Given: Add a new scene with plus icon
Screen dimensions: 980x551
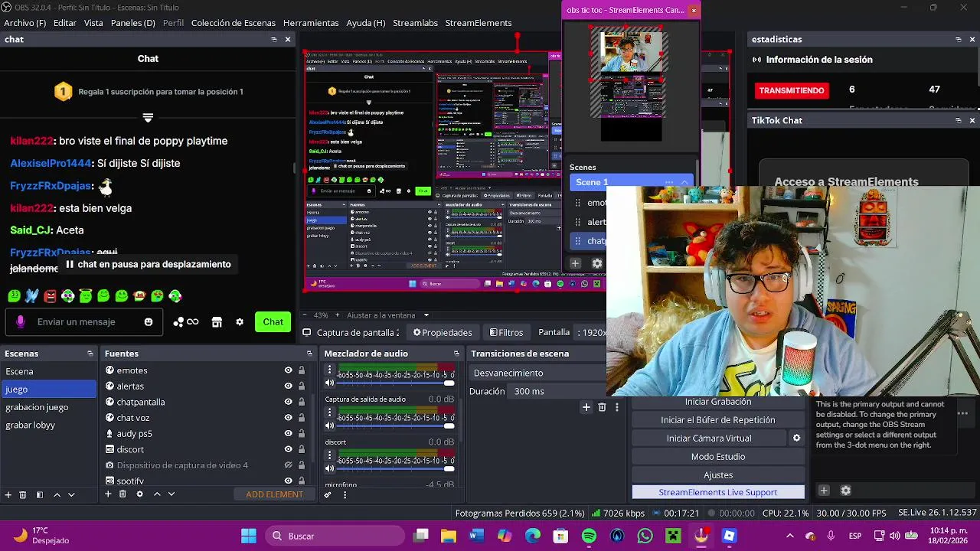Looking at the screenshot, I should pyautogui.click(x=8, y=494).
